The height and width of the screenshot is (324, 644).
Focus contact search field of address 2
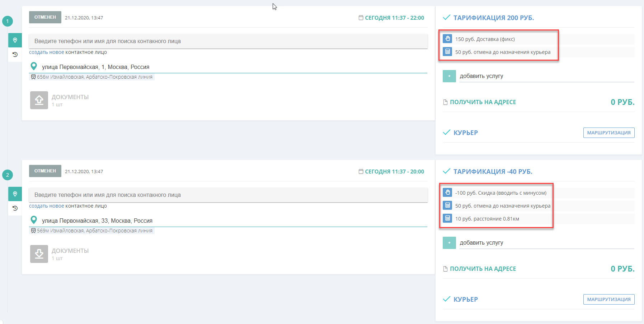point(228,195)
